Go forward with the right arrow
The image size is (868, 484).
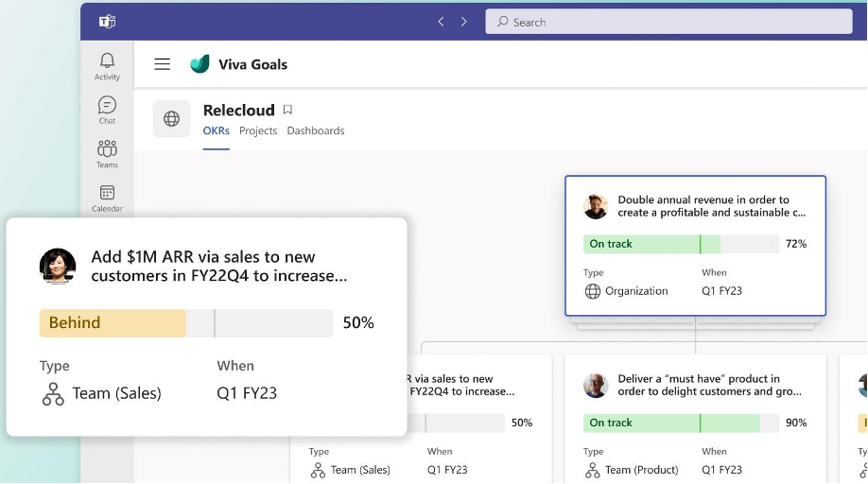[464, 22]
